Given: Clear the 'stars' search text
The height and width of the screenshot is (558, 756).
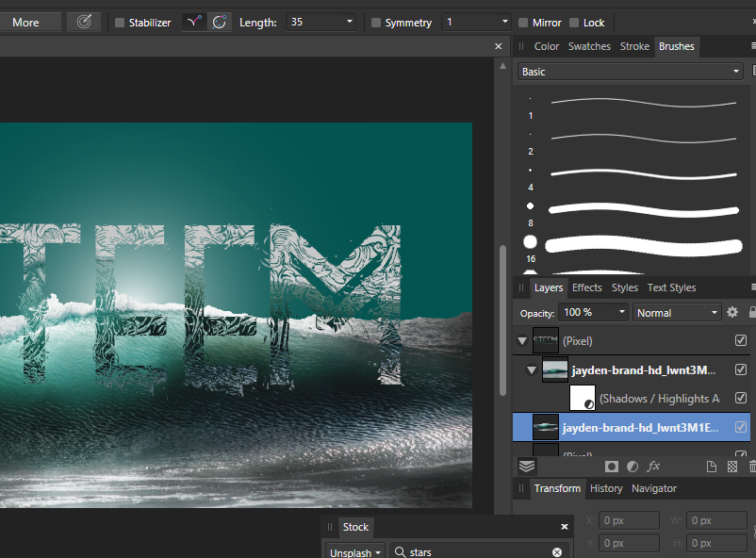Looking at the screenshot, I should click(x=557, y=552).
